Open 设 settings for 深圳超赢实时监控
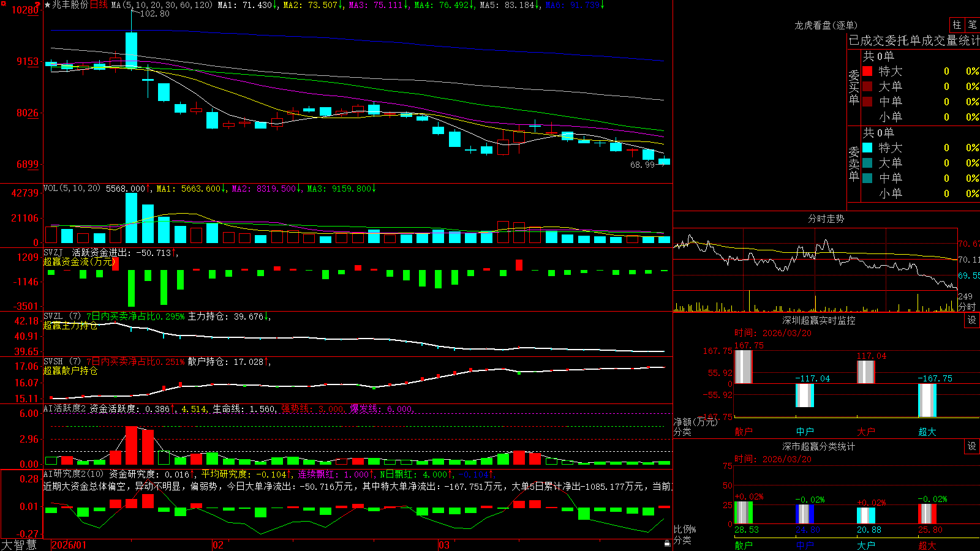980x551 pixels. [972, 320]
